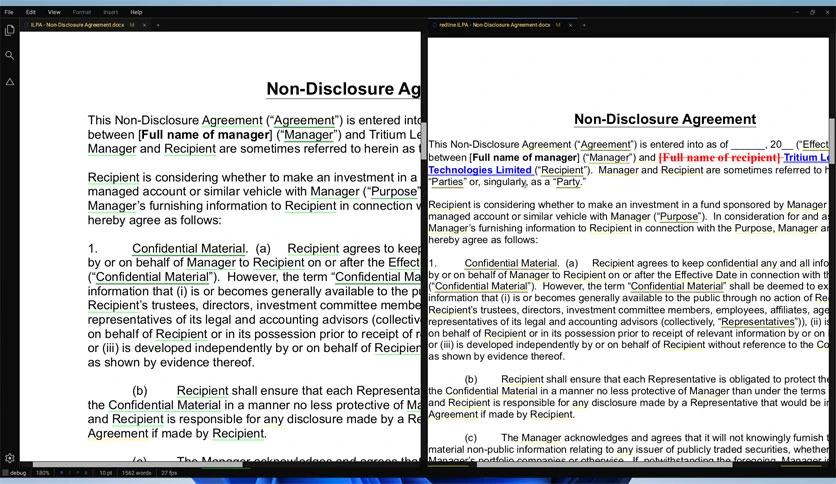Restore down the application window
Viewport: 836px width, 484px height.
812,12
